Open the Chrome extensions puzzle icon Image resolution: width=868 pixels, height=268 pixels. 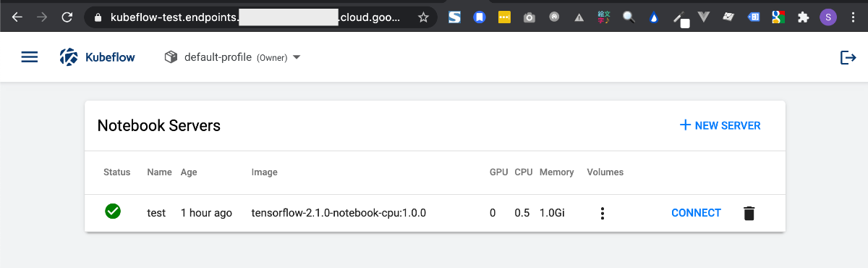tap(803, 17)
